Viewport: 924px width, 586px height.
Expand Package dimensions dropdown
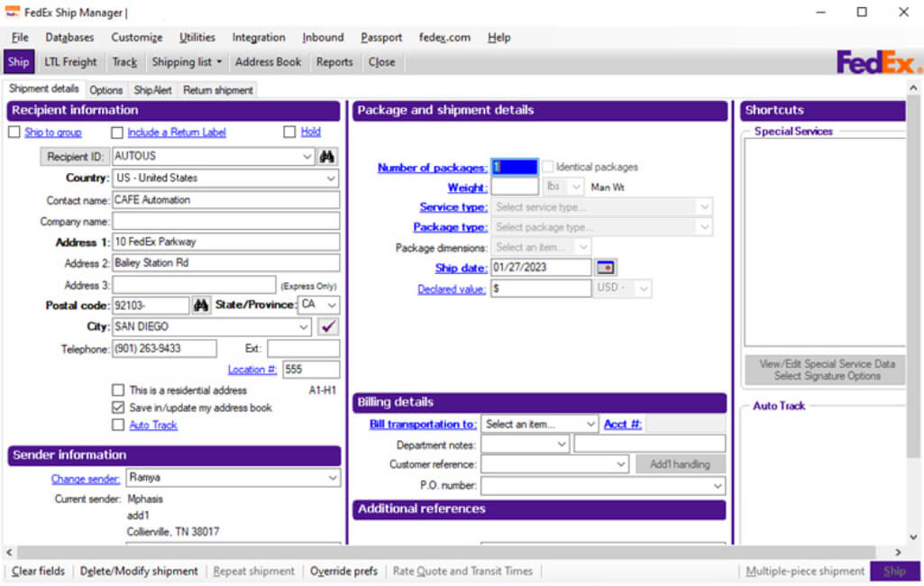tap(583, 247)
